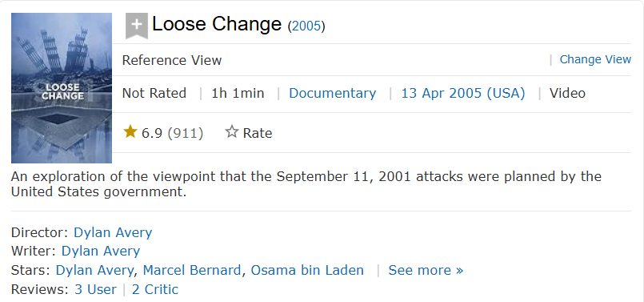
Task: Open Osama bin Laden cast link
Action: pos(307,270)
